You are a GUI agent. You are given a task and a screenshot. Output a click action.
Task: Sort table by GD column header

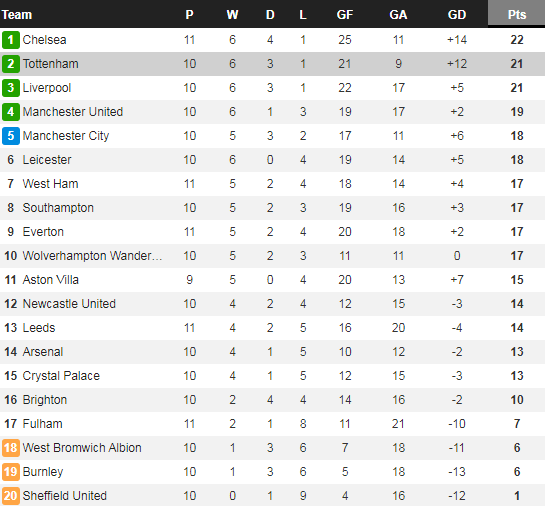pyautogui.click(x=457, y=15)
